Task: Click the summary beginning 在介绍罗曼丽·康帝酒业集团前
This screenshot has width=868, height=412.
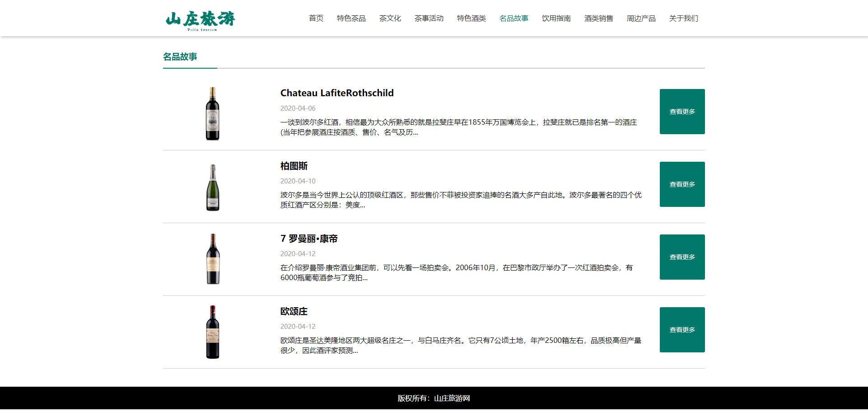Action: pos(457,273)
